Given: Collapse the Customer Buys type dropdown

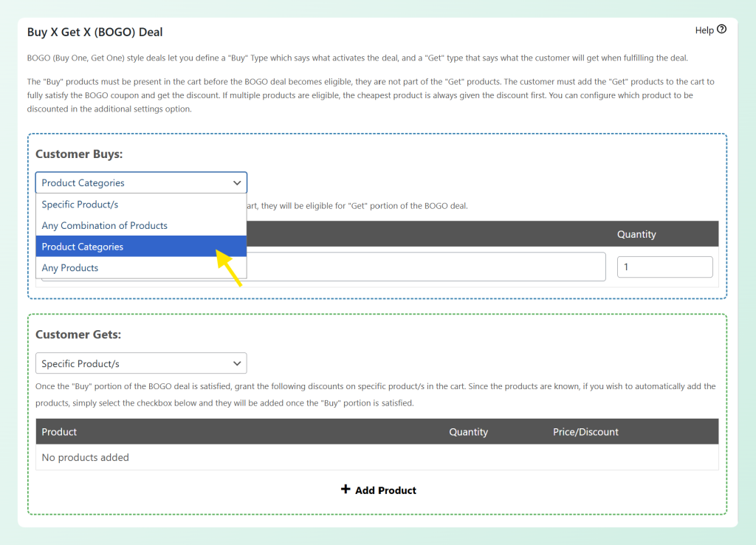Looking at the screenshot, I should click(141, 183).
